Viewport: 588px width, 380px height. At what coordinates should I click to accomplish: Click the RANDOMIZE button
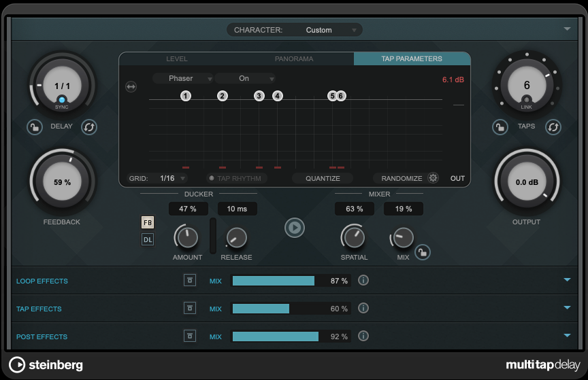click(402, 178)
